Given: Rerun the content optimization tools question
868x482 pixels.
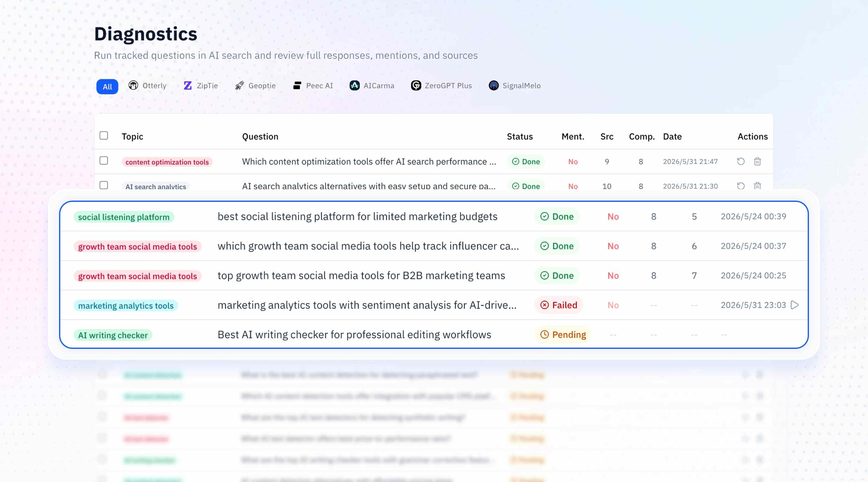Looking at the screenshot, I should (x=741, y=161).
